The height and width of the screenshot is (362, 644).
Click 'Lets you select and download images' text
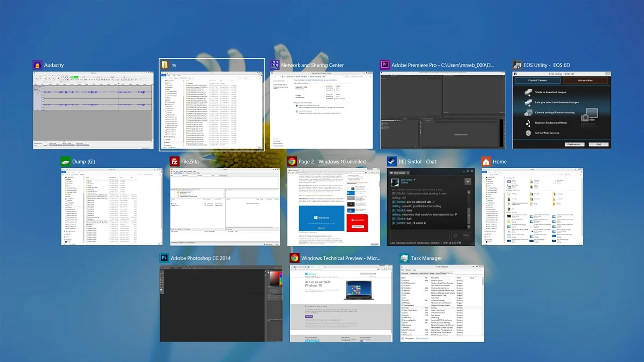557,102
